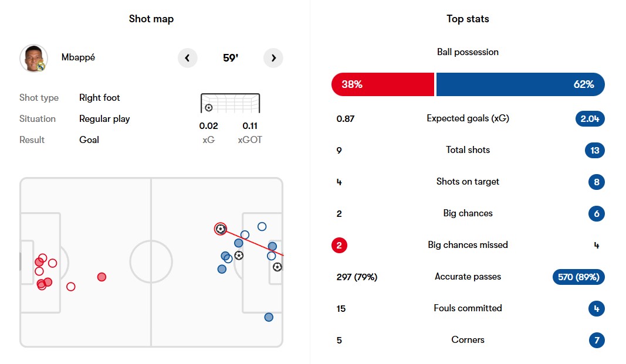Select the Total shots 13 badge
The width and height of the screenshot is (626, 364).
(595, 150)
